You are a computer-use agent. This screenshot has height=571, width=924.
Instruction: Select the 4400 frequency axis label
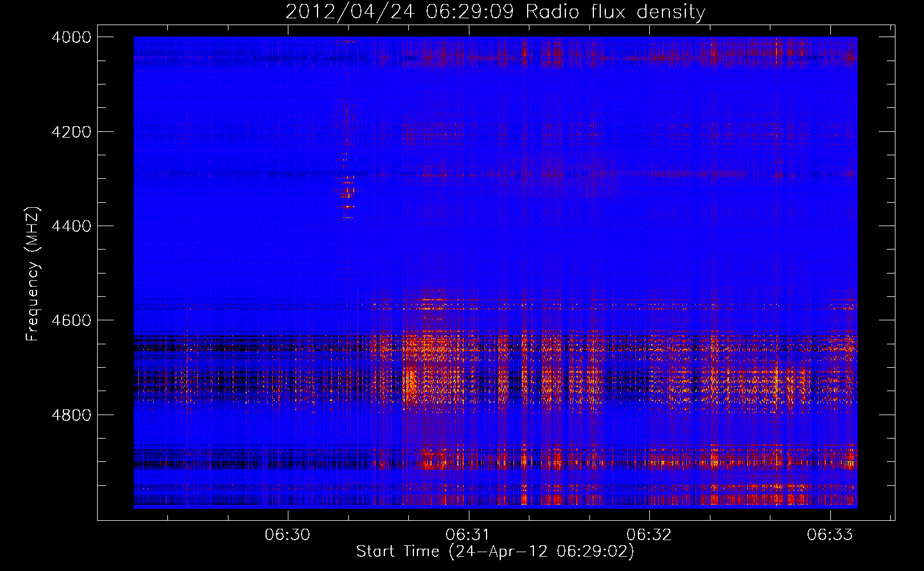(71, 226)
